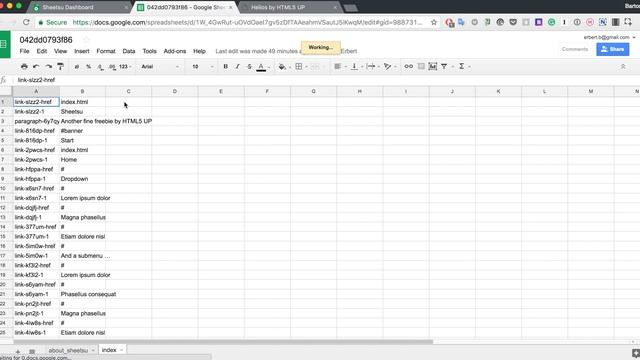Click the filter icon
The height and width of the screenshot is (360, 640).
coord(444,67)
